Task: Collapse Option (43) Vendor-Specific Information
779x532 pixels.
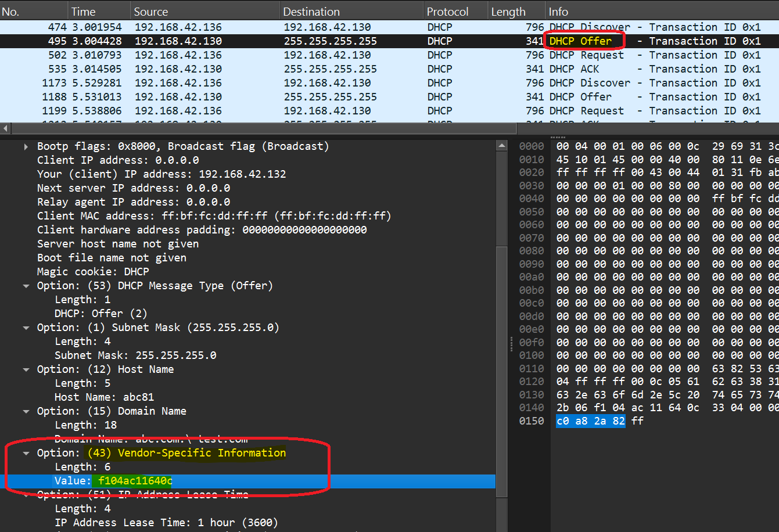Action: (26, 453)
